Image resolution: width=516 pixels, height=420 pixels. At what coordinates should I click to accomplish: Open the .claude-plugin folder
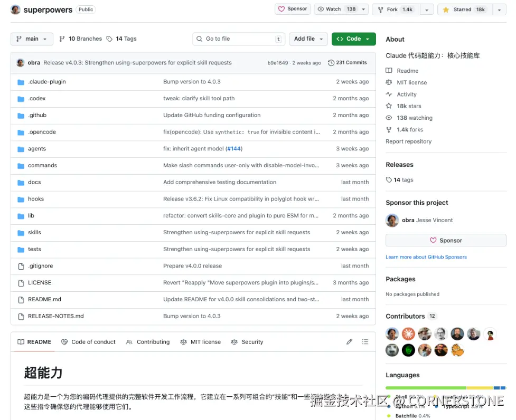coord(46,81)
